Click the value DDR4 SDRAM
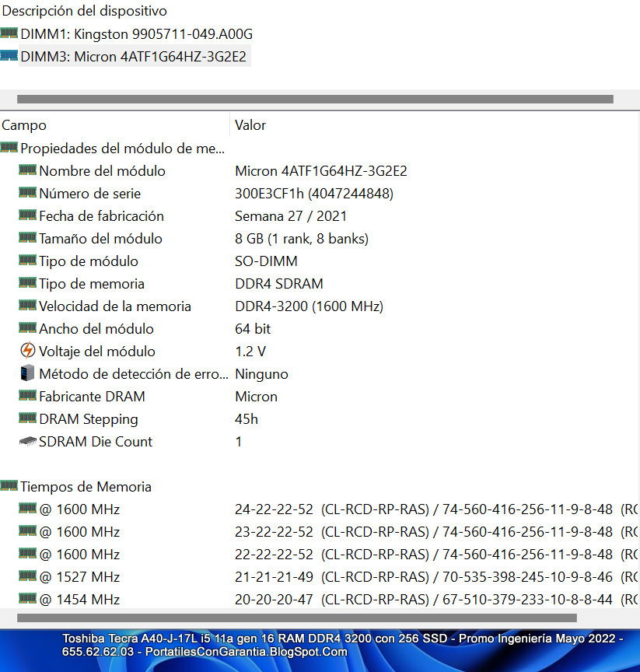 (279, 284)
